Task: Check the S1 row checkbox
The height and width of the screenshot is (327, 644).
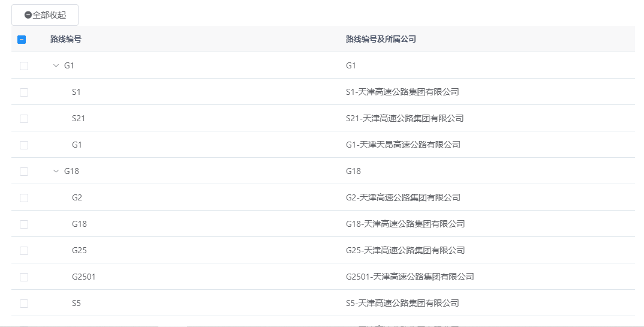Action: click(x=24, y=92)
